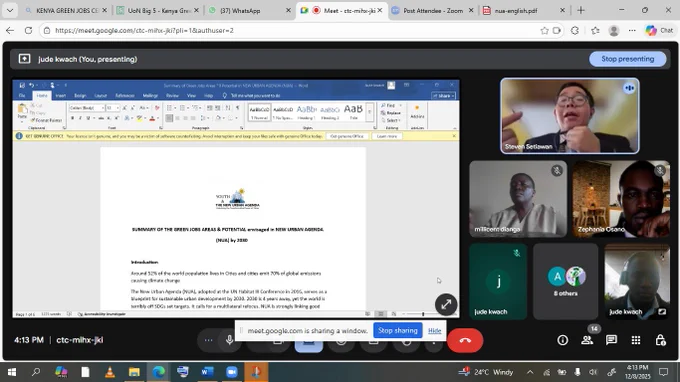This screenshot has height=382, width=680.
Task: Click Stop sharing in the sharing bar
Action: pyautogui.click(x=398, y=330)
